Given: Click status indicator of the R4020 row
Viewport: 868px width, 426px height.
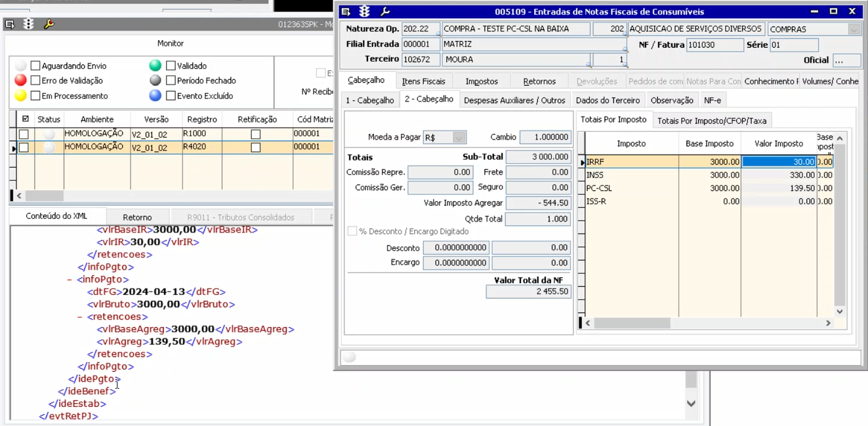Looking at the screenshot, I should point(49,147).
